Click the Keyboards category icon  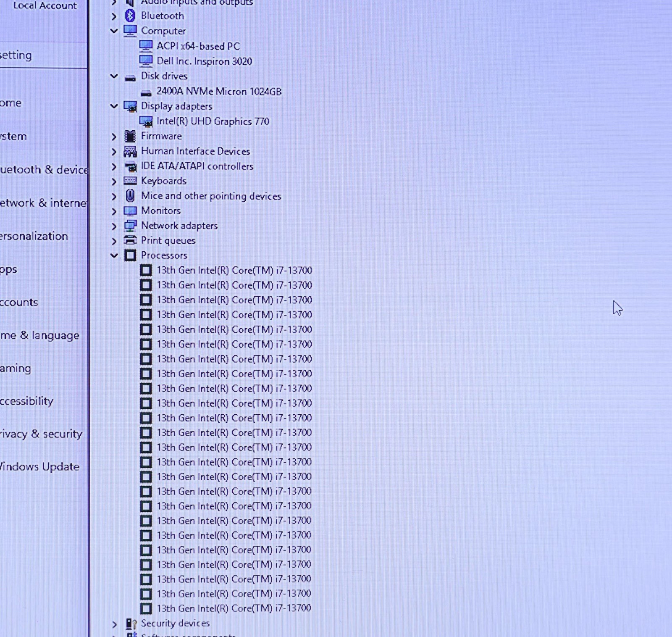pyautogui.click(x=130, y=181)
